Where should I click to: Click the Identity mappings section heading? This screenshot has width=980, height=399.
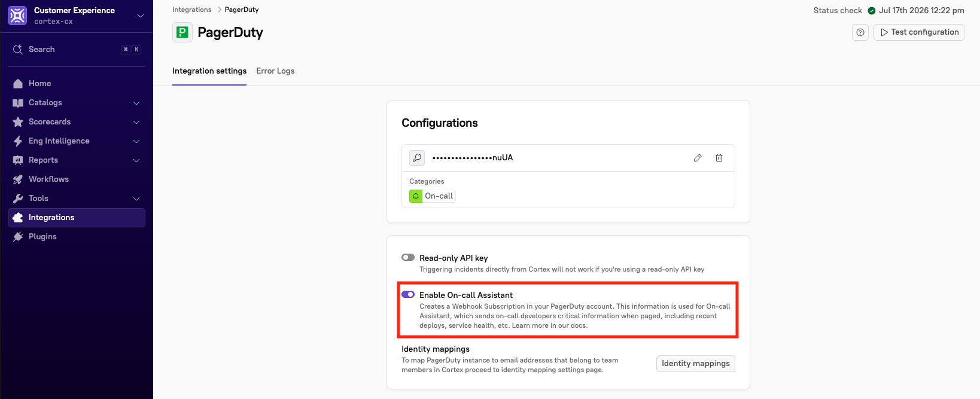[x=436, y=349]
